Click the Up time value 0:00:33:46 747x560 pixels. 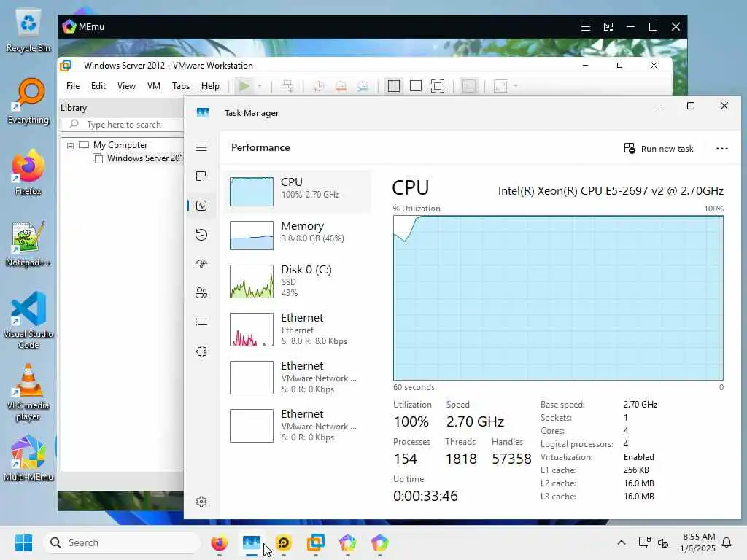point(425,496)
